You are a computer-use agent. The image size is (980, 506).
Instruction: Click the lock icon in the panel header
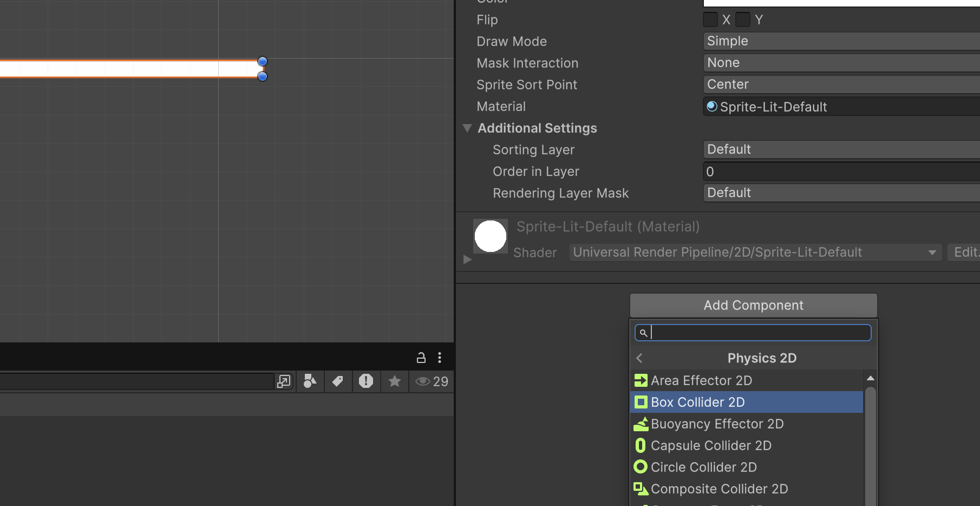point(421,358)
